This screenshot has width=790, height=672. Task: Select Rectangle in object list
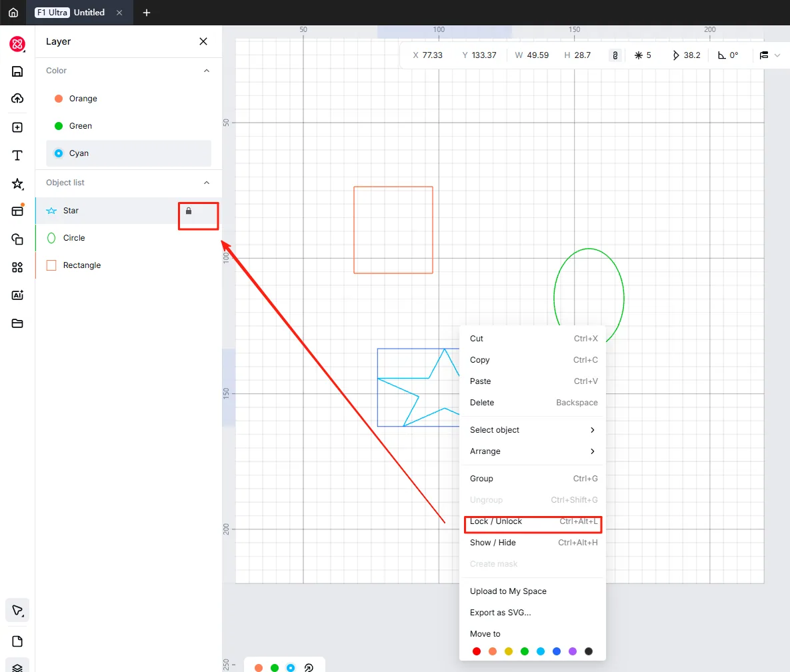[x=129, y=265]
